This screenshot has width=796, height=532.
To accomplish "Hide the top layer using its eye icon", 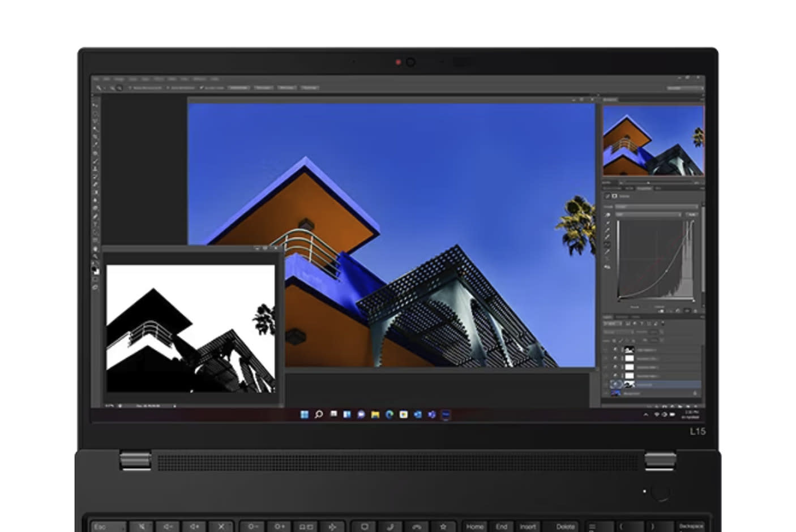I will tap(615, 350).
